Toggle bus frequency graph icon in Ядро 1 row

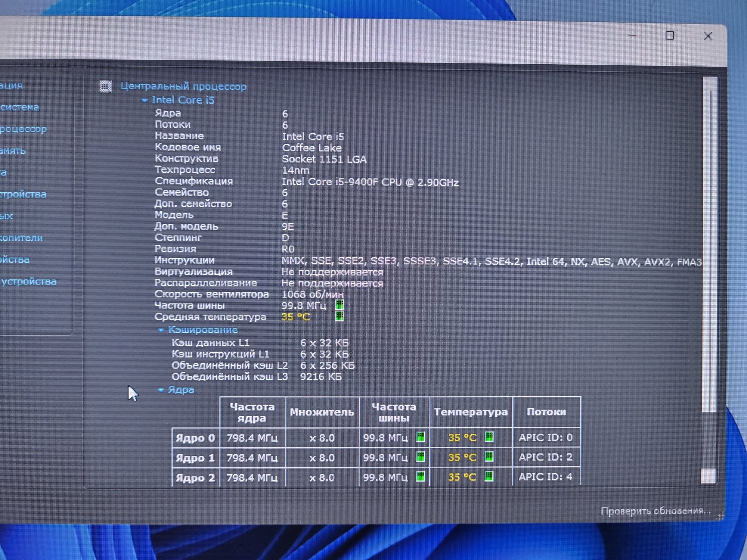(421, 457)
